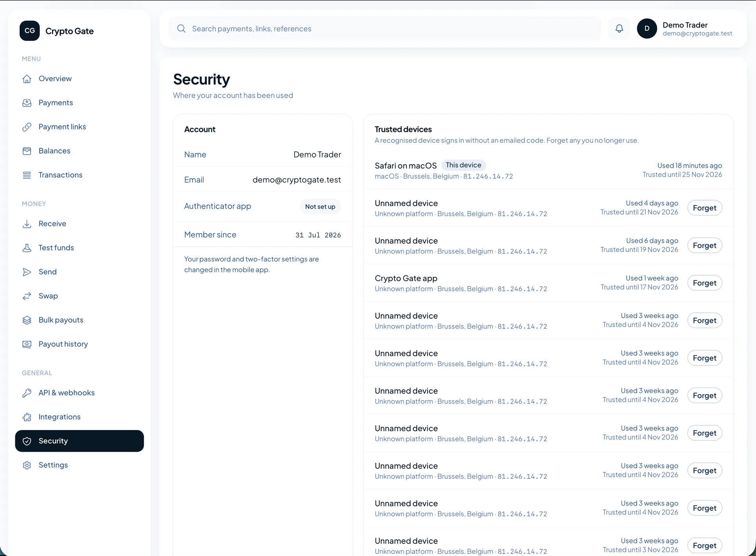This screenshot has height=556, width=756.
Task: Focus the search payments input field
Action: (x=385, y=28)
